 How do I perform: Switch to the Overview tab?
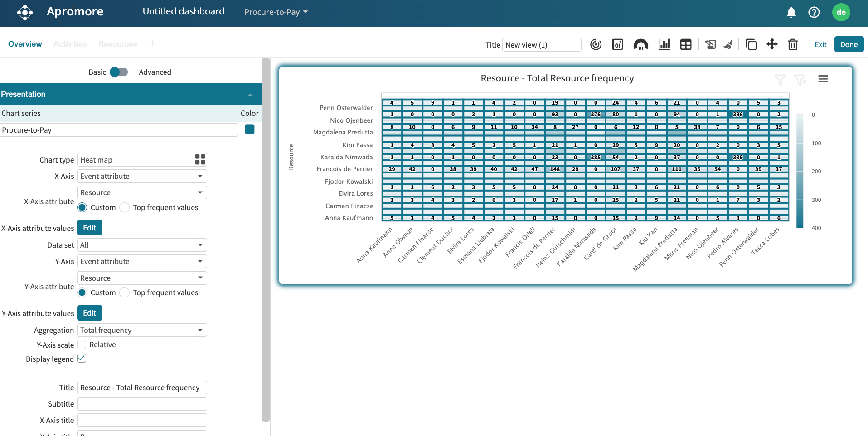pos(25,44)
